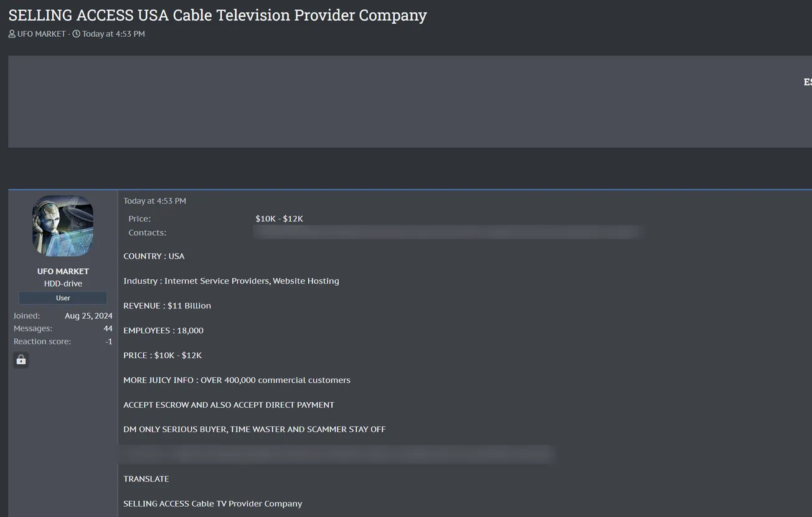Click the blurred Contacts field

[446, 233]
